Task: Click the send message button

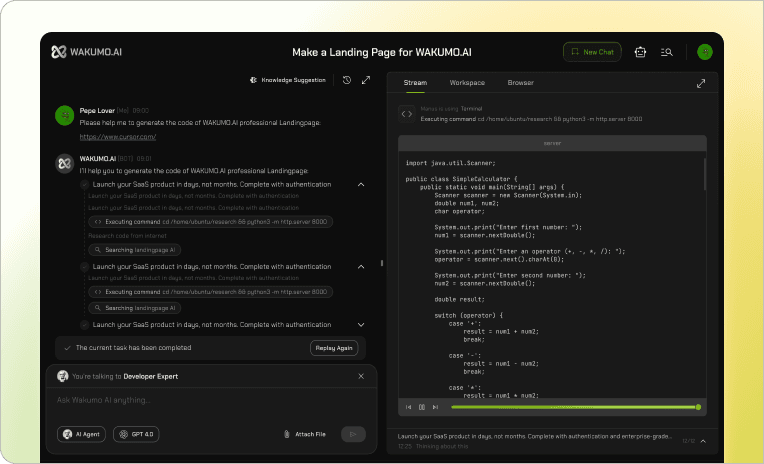Action: 353,434
